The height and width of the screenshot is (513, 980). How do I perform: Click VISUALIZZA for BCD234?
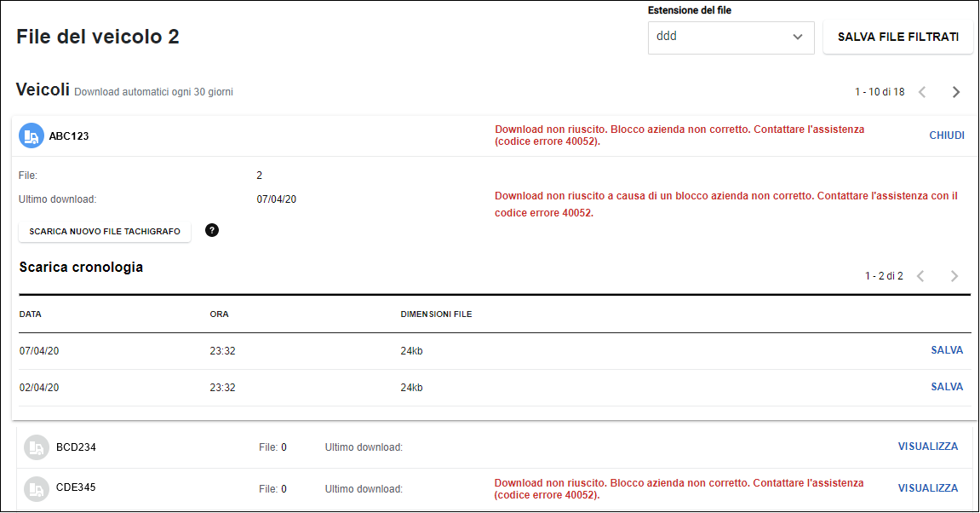(x=927, y=447)
